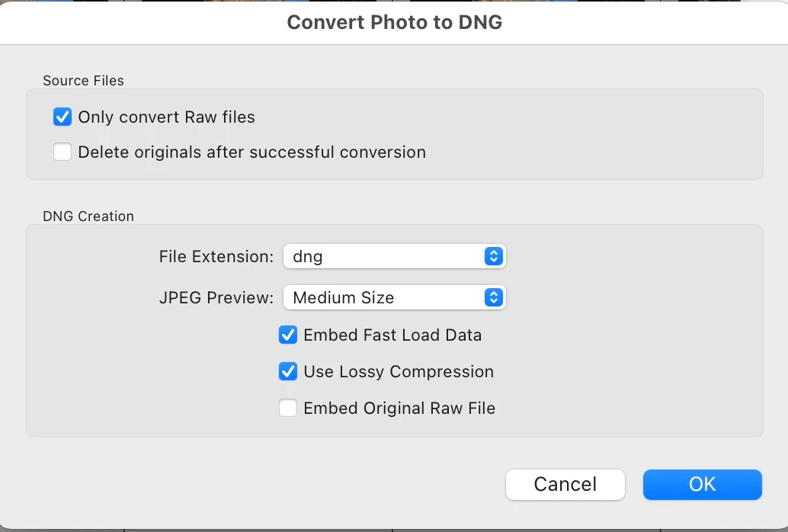
Task: Click the Only convert Raw files label text
Action: click(x=166, y=117)
